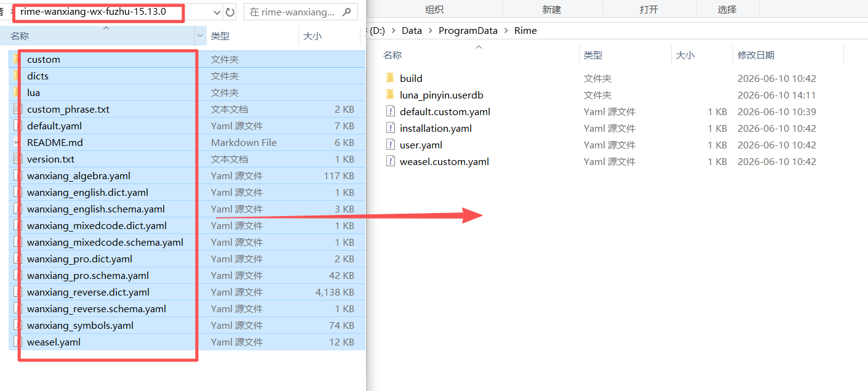The height and width of the screenshot is (391, 868).
Task: Click the README.md file icon
Action: [x=17, y=142]
